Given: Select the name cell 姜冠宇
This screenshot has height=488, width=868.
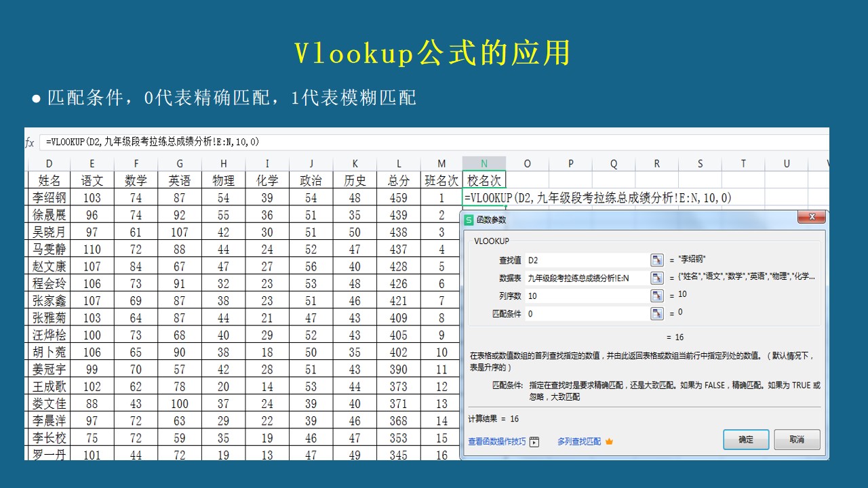Looking at the screenshot, I should coord(49,369).
